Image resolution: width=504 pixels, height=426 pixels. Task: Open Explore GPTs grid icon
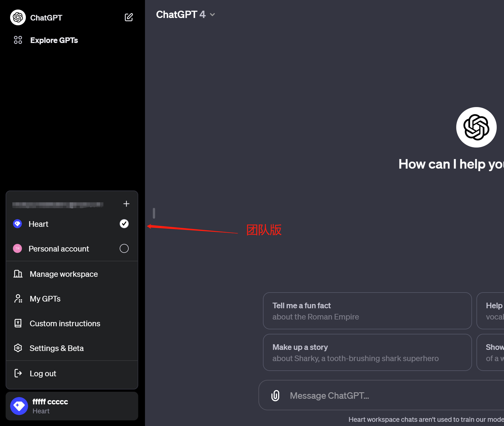[18, 40]
